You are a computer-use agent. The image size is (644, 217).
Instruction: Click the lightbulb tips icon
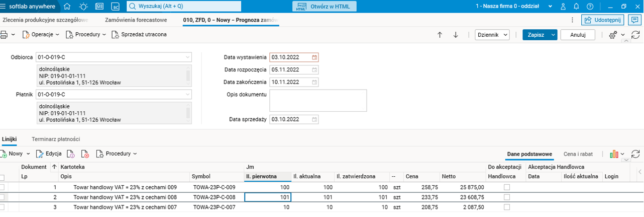[x=83, y=7]
